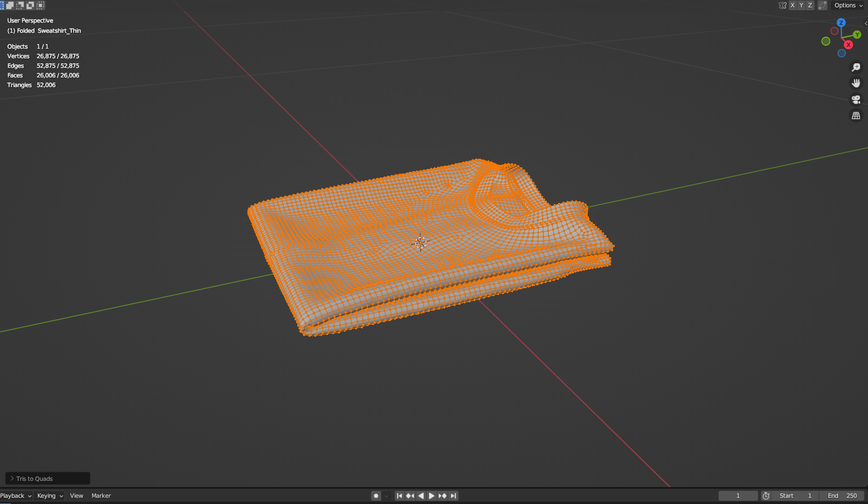
Task: Pick the 'Intersect existing selection' mode icon
Action: tap(40, 5)
